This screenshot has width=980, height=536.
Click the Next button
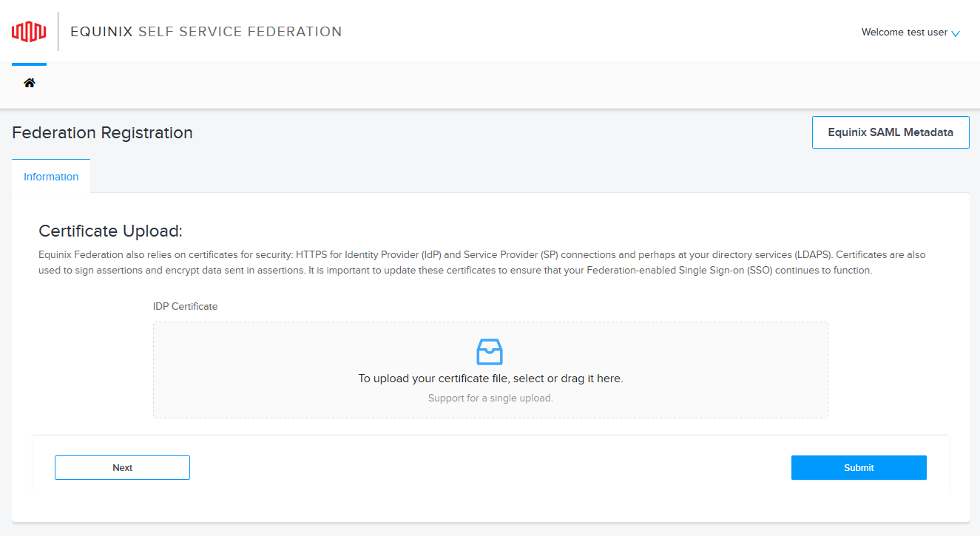tap(122, 467)
